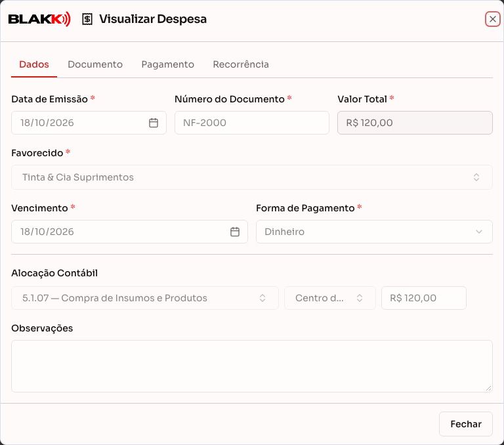Click the Vencimento date field
Viewport: 504px width, 445px height.
(x=129, y=232)
